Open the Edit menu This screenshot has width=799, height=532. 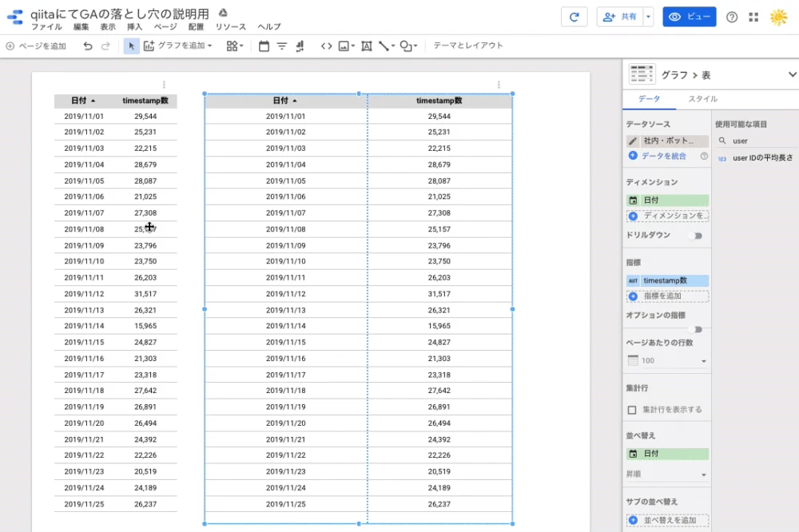tap(81, 26)
